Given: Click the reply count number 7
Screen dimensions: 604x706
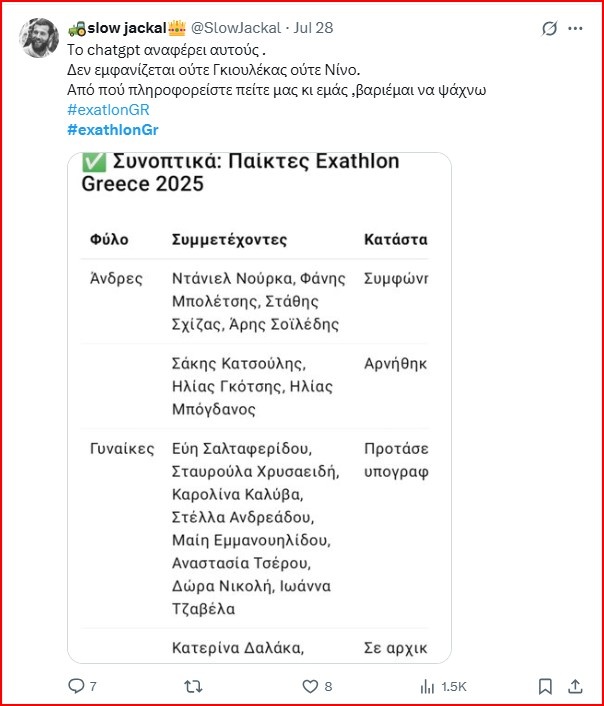Looking at the screenshot, I should tap(93, 687).
